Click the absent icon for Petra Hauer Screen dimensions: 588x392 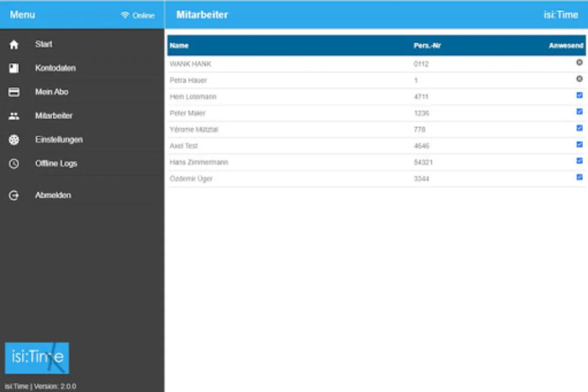pyautogui.click(x=579, y=79)
